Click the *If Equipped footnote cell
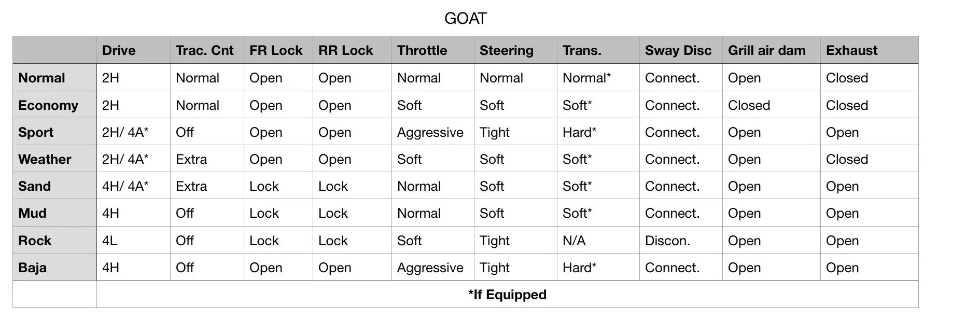 tap(507, 294)
